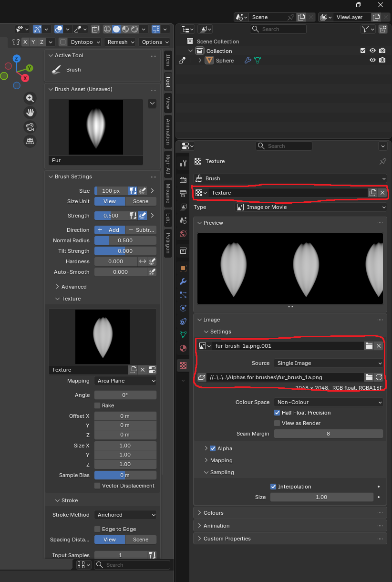The height and width of the screenshot is (582, 392).
Task: Open the Remesh popover menu
Action: (120, 42)
